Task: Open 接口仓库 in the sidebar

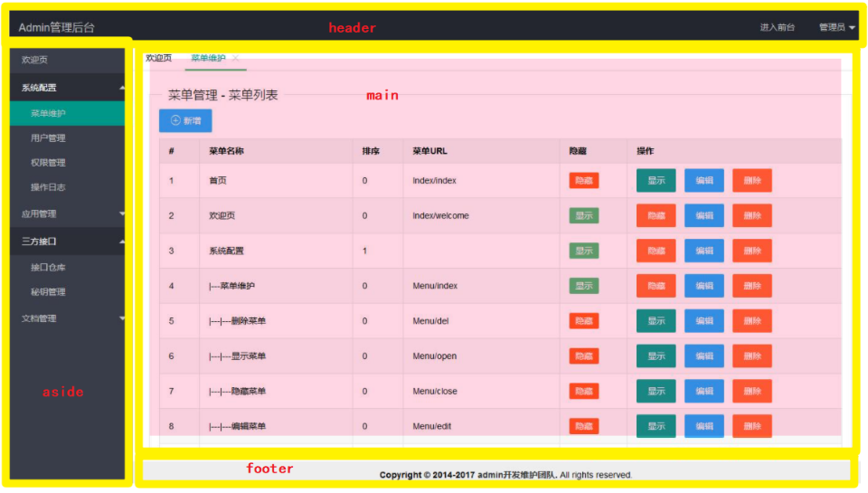Action: click(67, 267)
